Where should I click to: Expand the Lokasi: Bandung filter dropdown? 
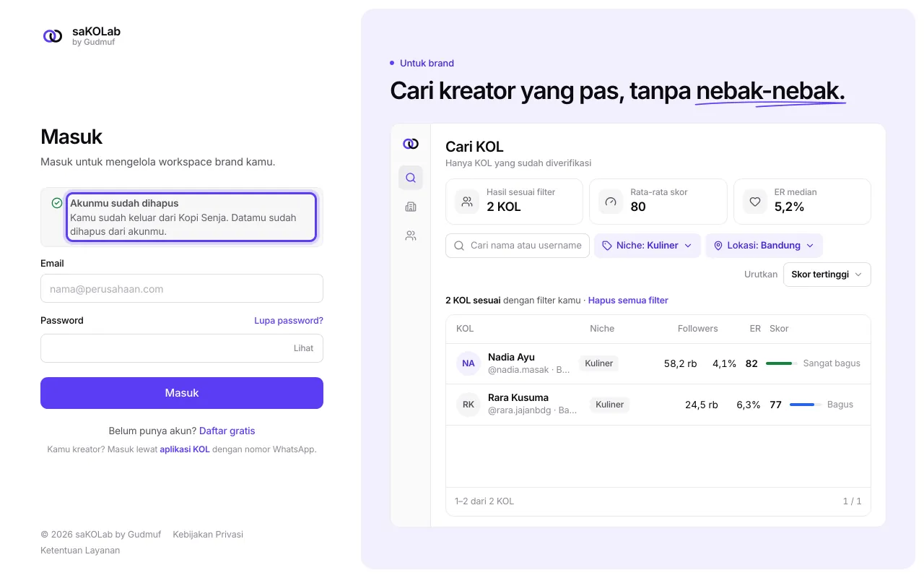click(x=764, y=246)
